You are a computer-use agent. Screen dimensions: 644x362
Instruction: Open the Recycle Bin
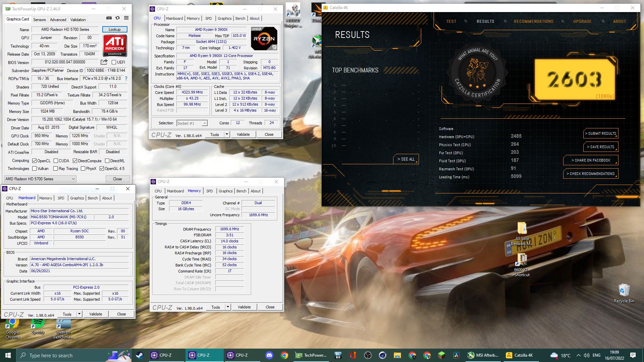[x=624, y=293]
